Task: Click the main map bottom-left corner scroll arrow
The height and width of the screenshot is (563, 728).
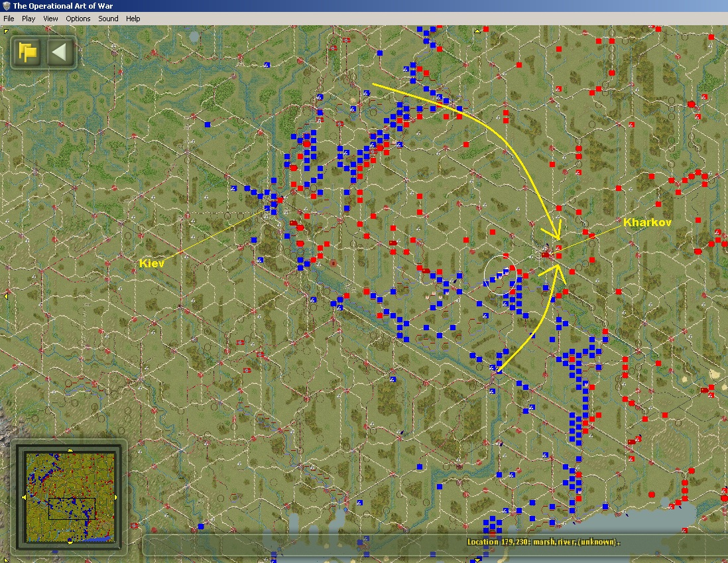Action: click(x=5, y=559)
